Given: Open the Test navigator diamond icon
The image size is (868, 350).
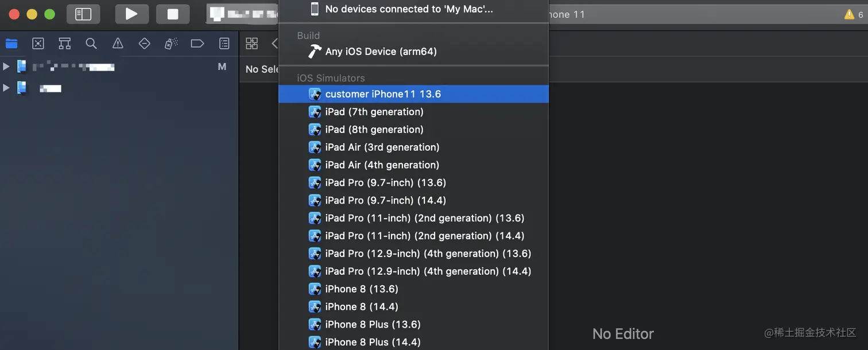Looking at the screenshot, I should pos(144,44).
